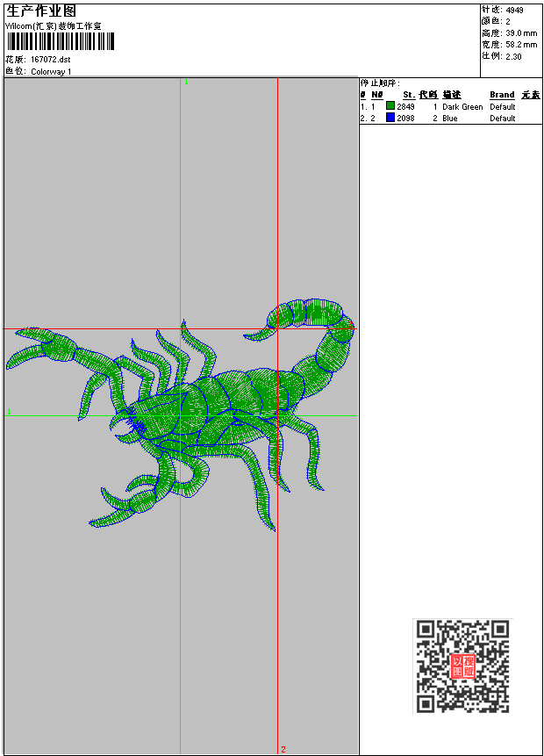Select the thread code 2098 entry
Image resolution: width=544 pixels, height=756 pixels.
pyautogui.click(x=405, y=119)
